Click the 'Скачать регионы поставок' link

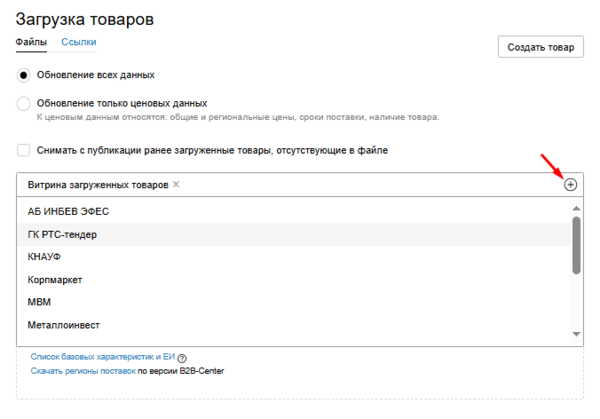click(83, 371)
